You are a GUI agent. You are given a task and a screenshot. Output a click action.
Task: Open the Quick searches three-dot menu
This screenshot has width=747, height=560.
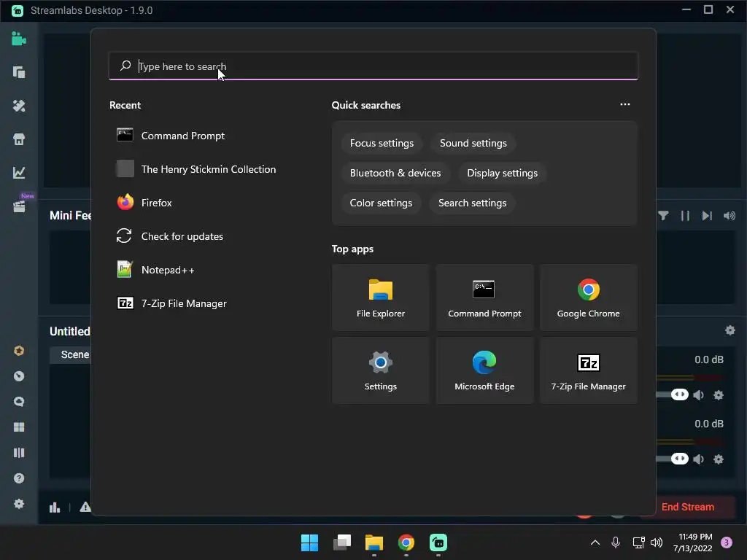625,104
